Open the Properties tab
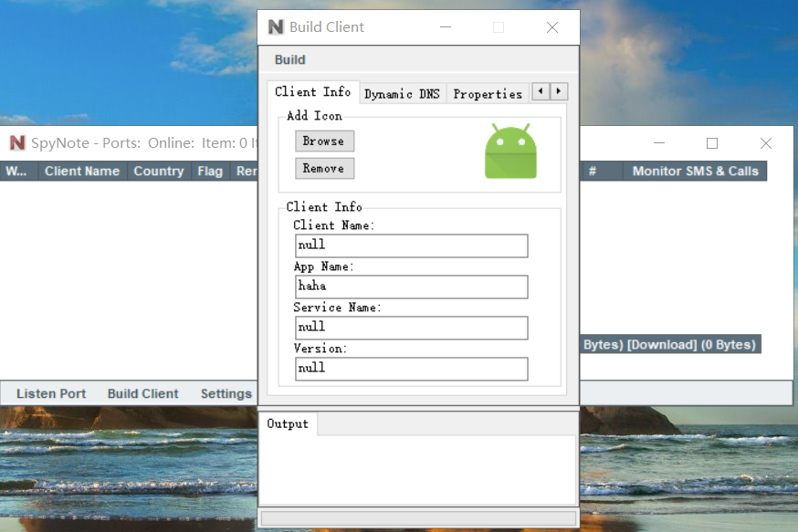Screen dimensions: 798x532 [x=488, y=94]
